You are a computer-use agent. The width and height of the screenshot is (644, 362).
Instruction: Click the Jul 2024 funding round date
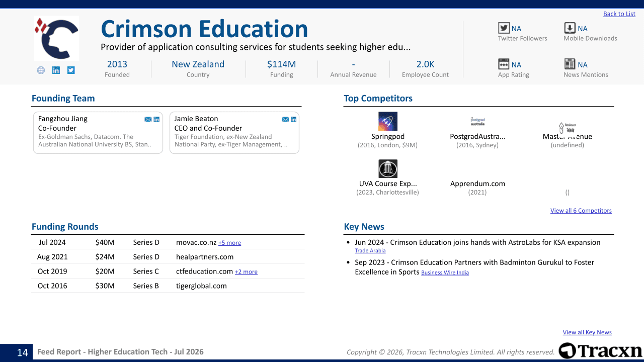point(52,242)
